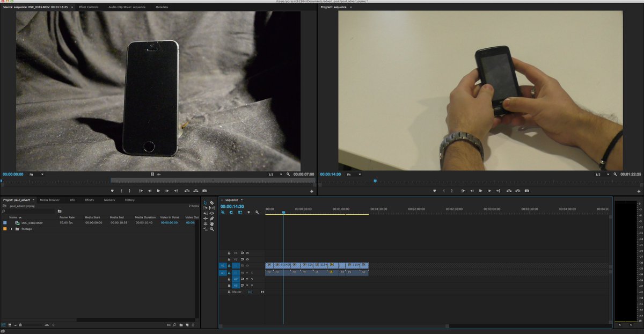Play the Source monitor clip

(x=158, y=191)
